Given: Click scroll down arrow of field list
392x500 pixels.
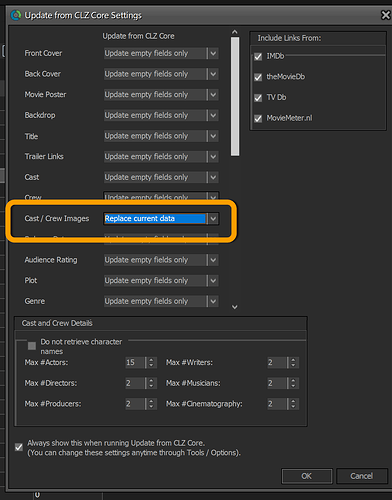Looking at the screenshot, I should point(235,307).
